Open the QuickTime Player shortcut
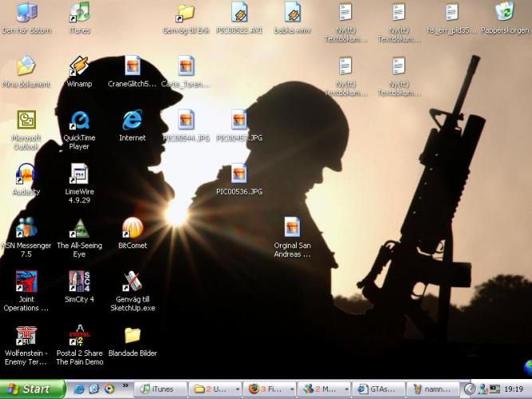532x399 pixels. pos(78,121)
